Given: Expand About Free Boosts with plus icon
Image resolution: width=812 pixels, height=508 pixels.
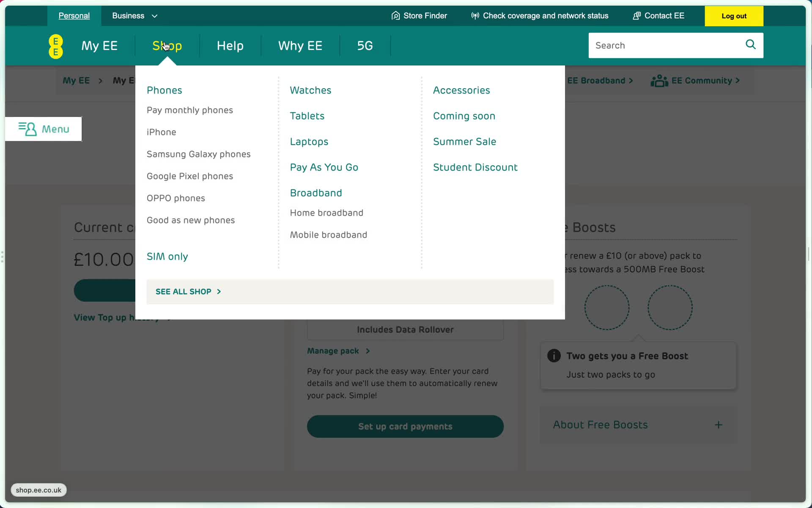Looking at the screenshot, I should pyautogui.click(x=719, y=425).
